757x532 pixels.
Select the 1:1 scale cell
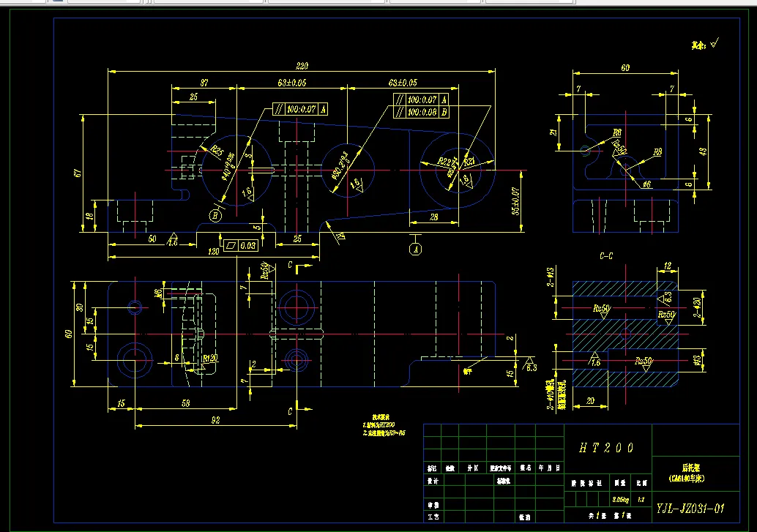coord(641,500)
